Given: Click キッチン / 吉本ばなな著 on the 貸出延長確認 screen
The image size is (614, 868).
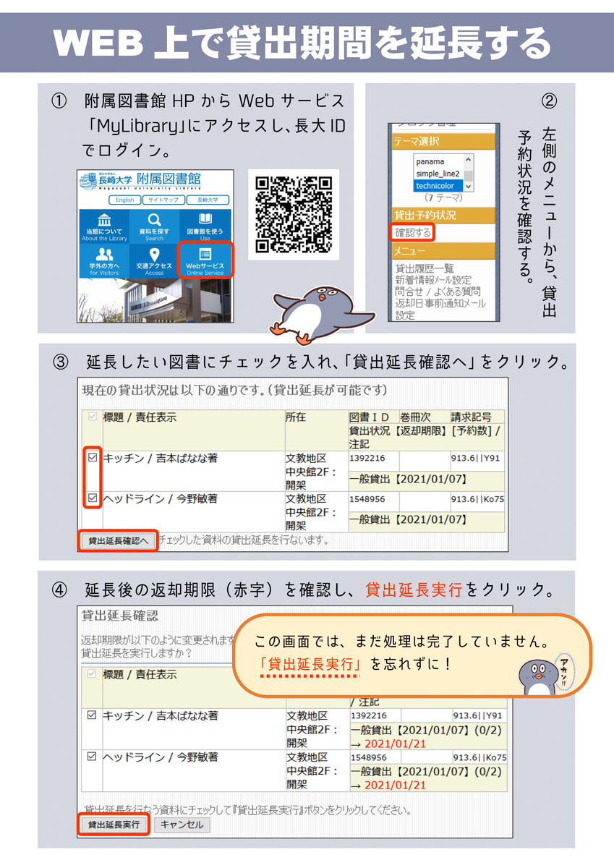Looking at the screenshot, I should pyautogui.click(x=161, y=716).
